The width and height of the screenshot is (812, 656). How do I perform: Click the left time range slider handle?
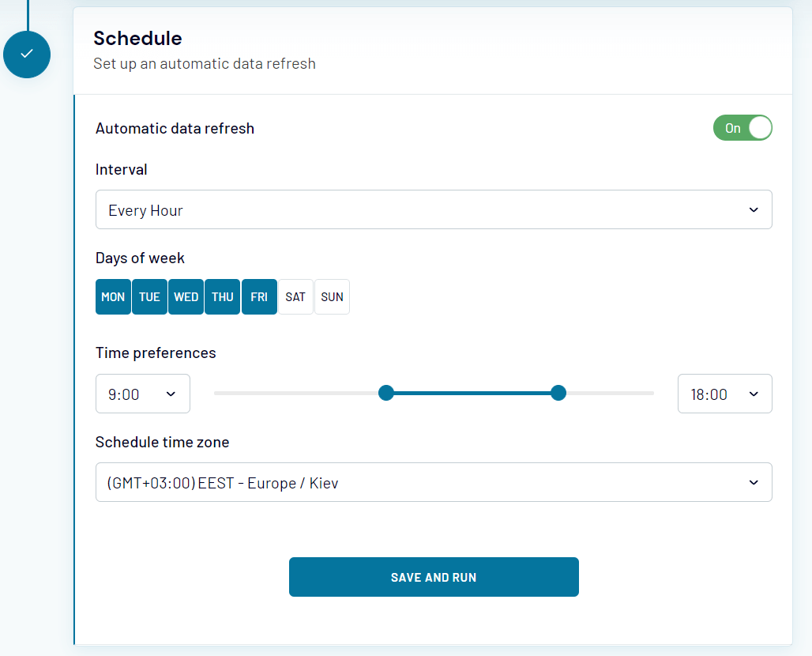386,393
